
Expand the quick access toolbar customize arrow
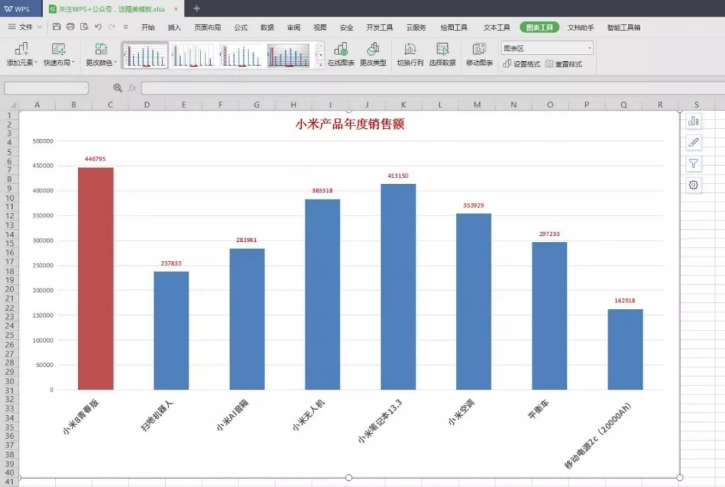(x=126, y=27)
